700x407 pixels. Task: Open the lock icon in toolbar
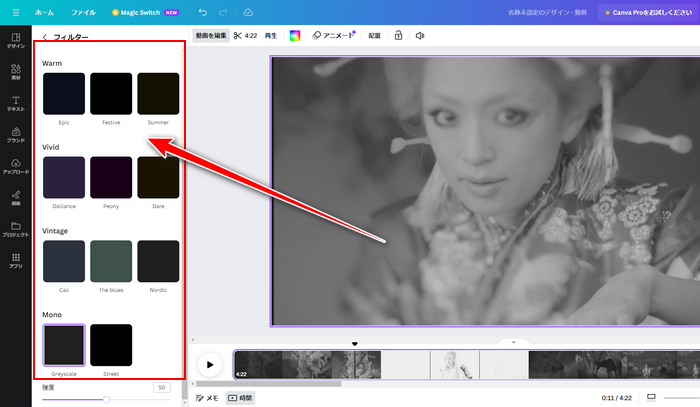pos(399,36)
